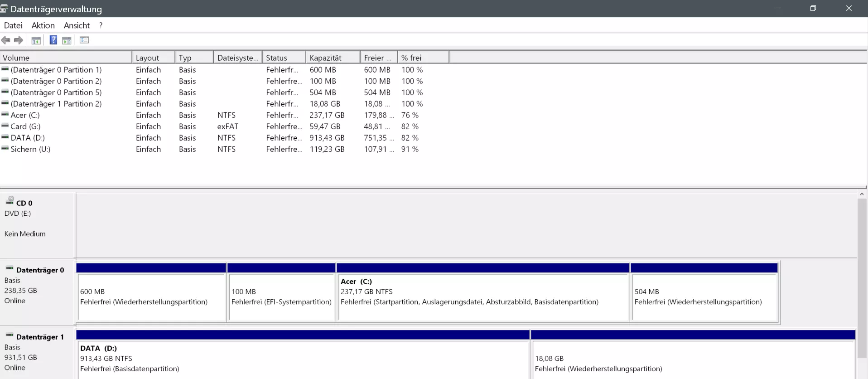Select Sichern (U:) in the volume list

pyautogui.click(x=30, y=149)
